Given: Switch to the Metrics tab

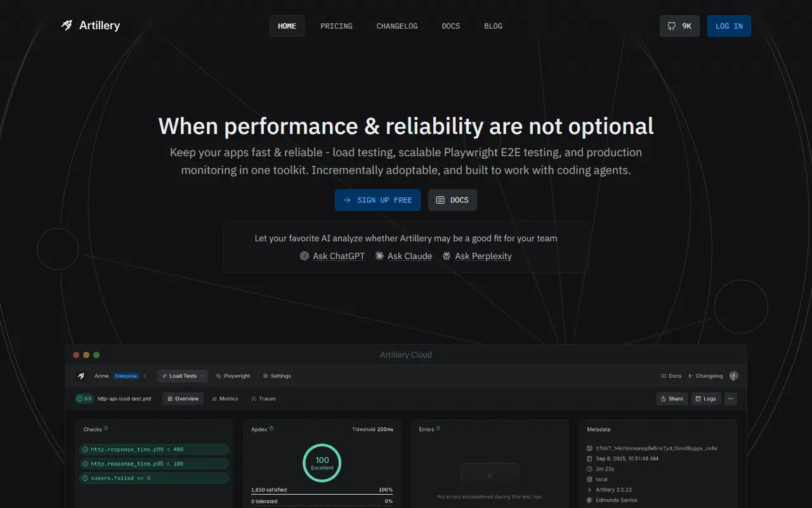Looking at the screenshot, I should pyautogui.click(x=225, y=399).
